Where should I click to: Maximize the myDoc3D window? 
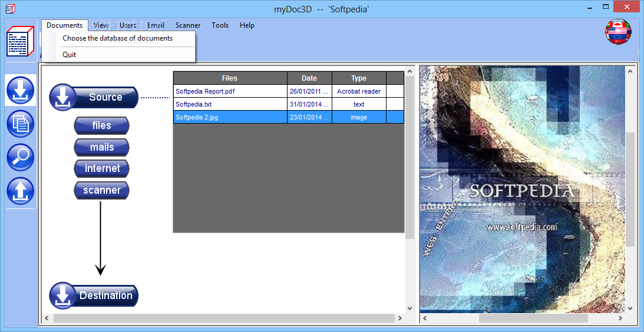pyautogui.click(x=605, y=7)
